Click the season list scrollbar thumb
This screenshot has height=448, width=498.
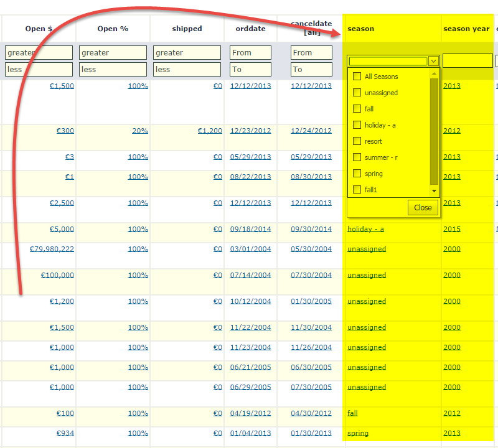coord(434,131)
